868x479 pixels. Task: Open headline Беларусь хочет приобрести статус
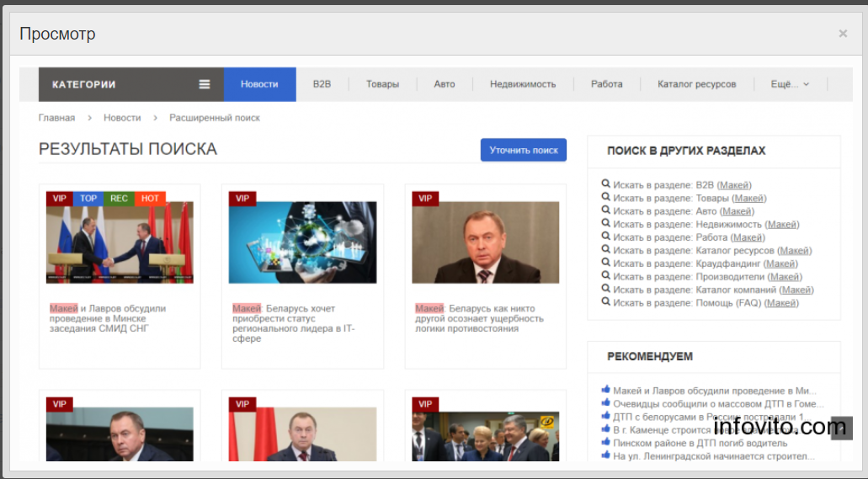pyautogui.click(x=293, y=323)
